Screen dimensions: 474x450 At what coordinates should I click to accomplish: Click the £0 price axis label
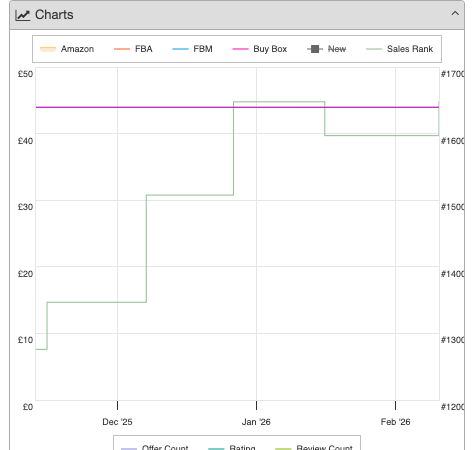point(28,407)
